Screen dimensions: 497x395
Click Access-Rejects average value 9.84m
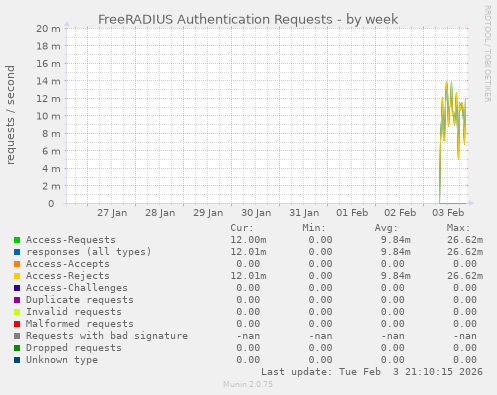(395, 276)
